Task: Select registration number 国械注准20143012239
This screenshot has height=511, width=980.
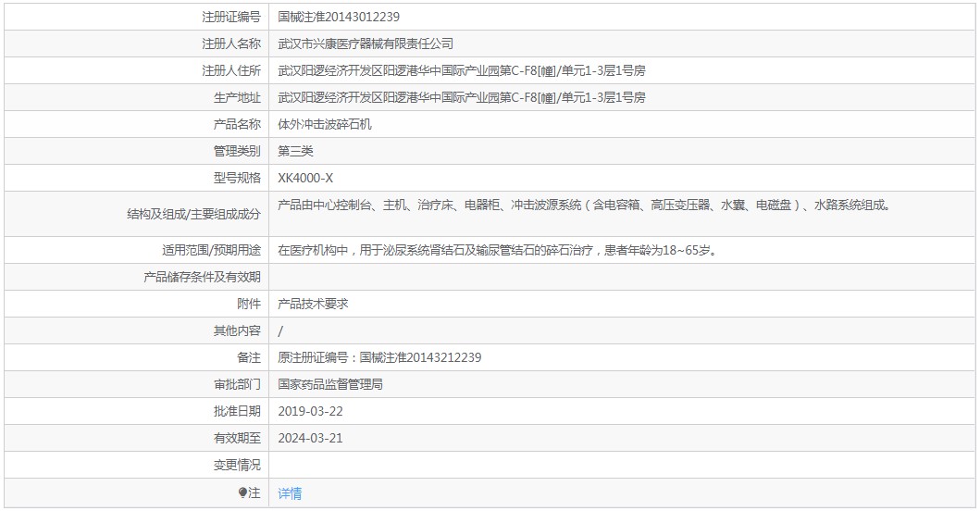Action: click(339, 17)
